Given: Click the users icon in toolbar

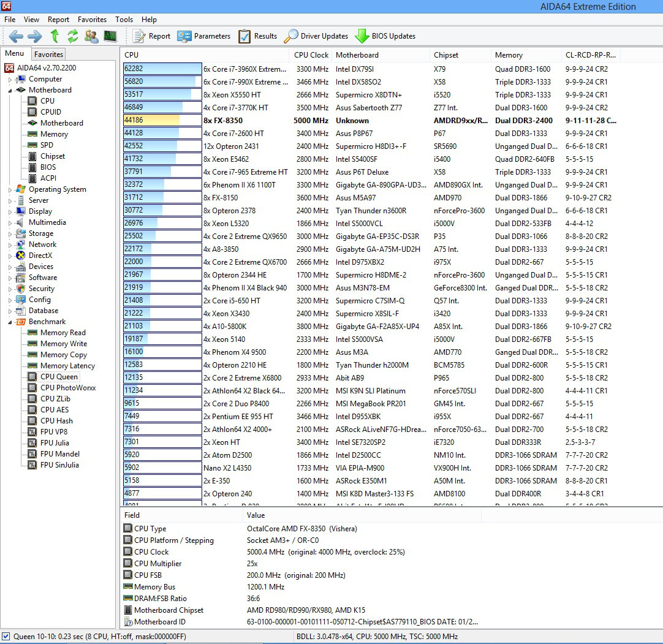Looking at the screenshot, I should coord(91,36).
